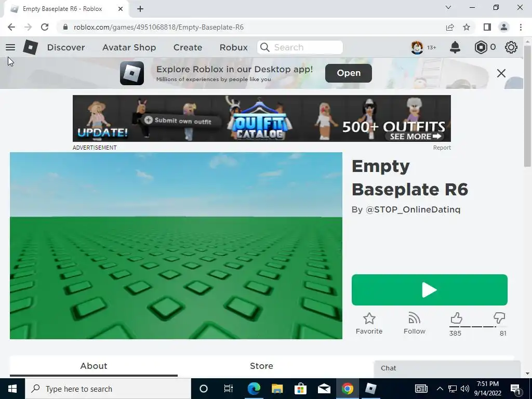Open the hamburger navigation menu
532x399 pixels.
coord(10,47)
